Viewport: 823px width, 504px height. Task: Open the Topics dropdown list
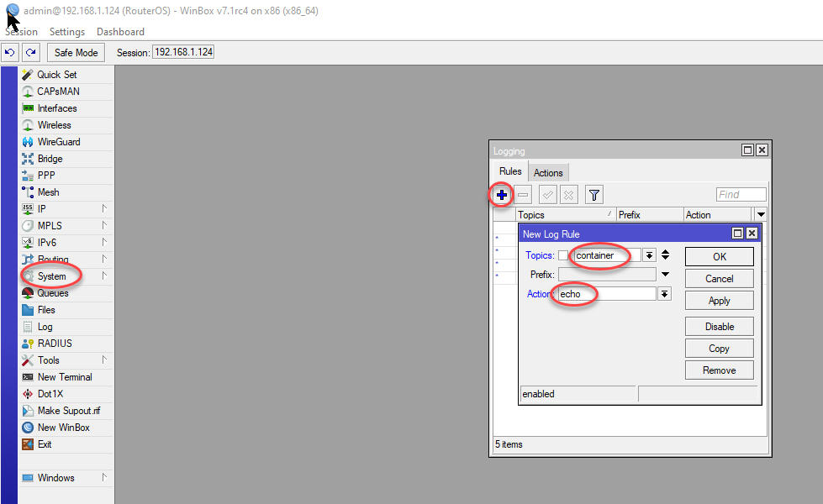tap(649, 255)
